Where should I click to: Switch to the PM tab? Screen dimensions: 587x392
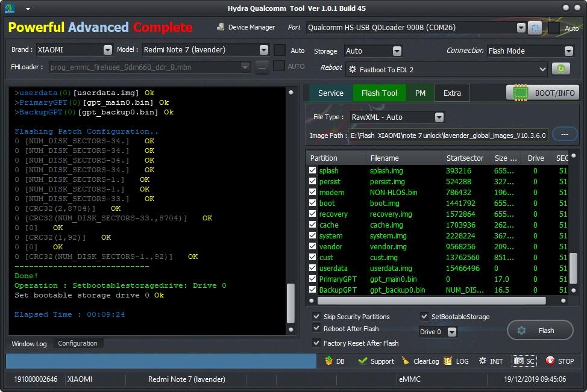[x=420, y=93]
